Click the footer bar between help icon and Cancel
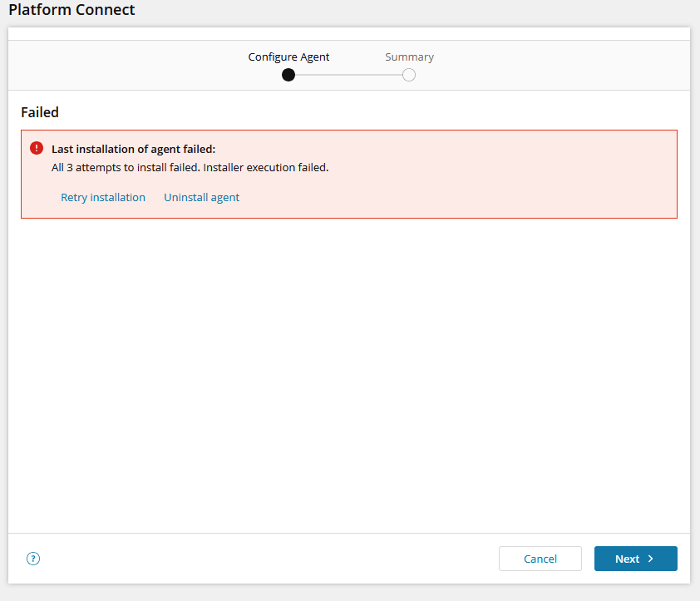The width and height of the screenshot is (700, 601). click(268, 559)
